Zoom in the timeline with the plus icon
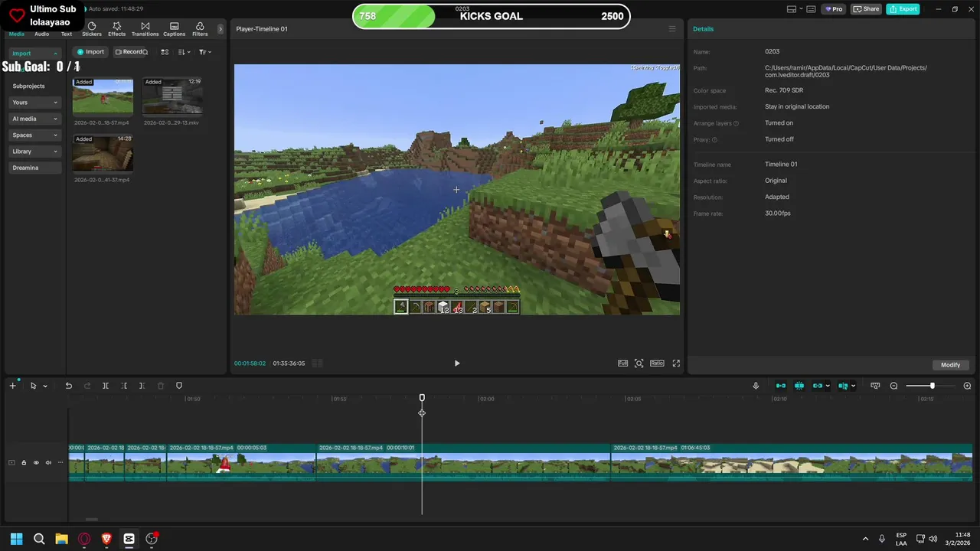This screenshot has height=551, width=980. (x=967, y=386)
